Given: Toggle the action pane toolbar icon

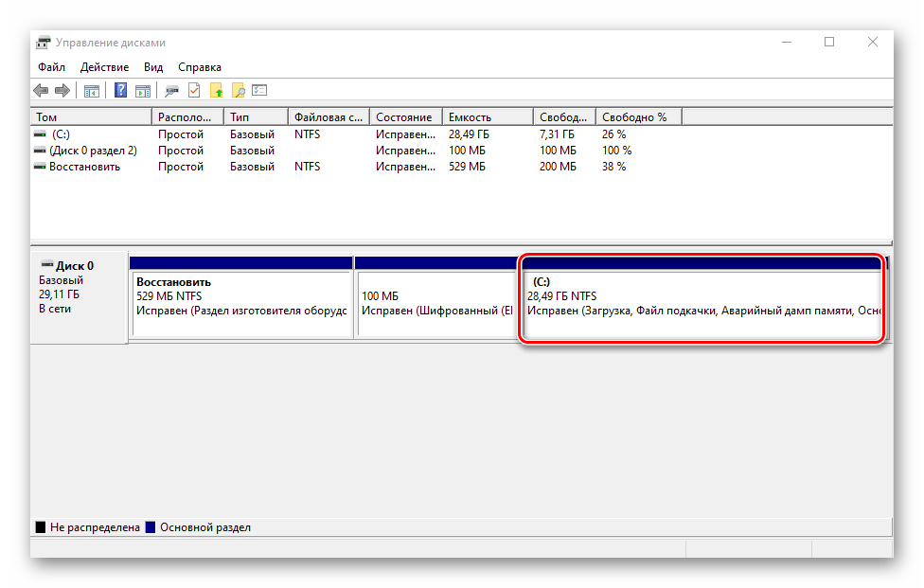Looking at the screenshot, I should [x=143, y=91].
